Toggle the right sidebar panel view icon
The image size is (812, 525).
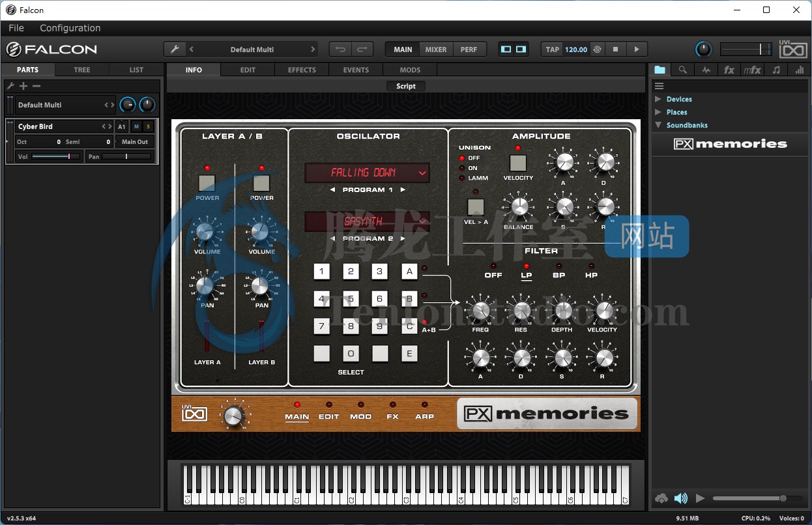521,50
